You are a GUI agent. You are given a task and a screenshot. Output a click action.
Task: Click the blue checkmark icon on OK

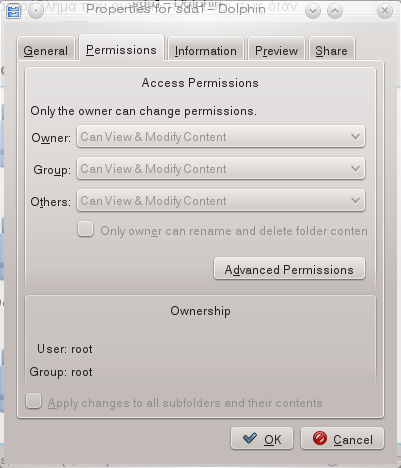click(x=250, y=438)
